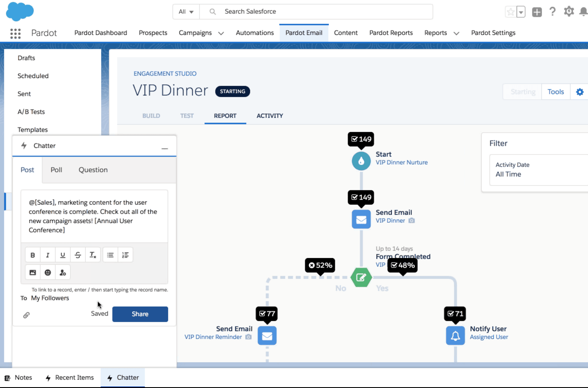
Task: Open the All search scope dropdown
Action: (x=186, y=12)
